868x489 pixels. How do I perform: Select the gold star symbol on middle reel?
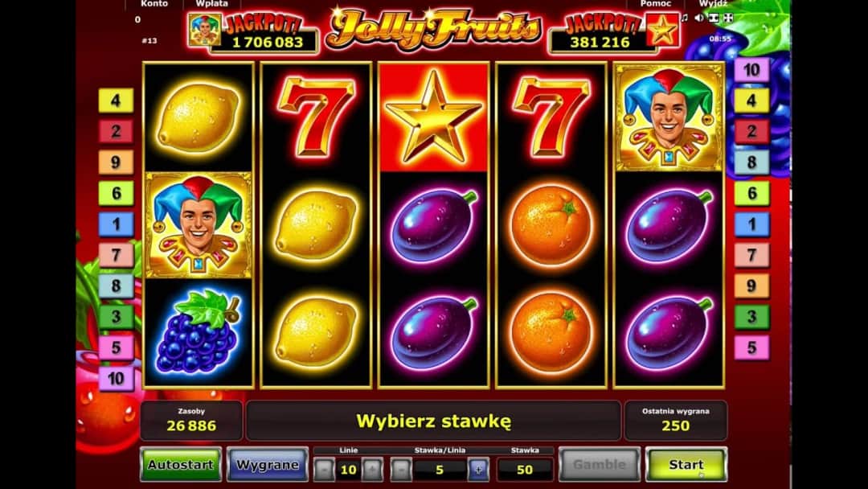(433, 117)
